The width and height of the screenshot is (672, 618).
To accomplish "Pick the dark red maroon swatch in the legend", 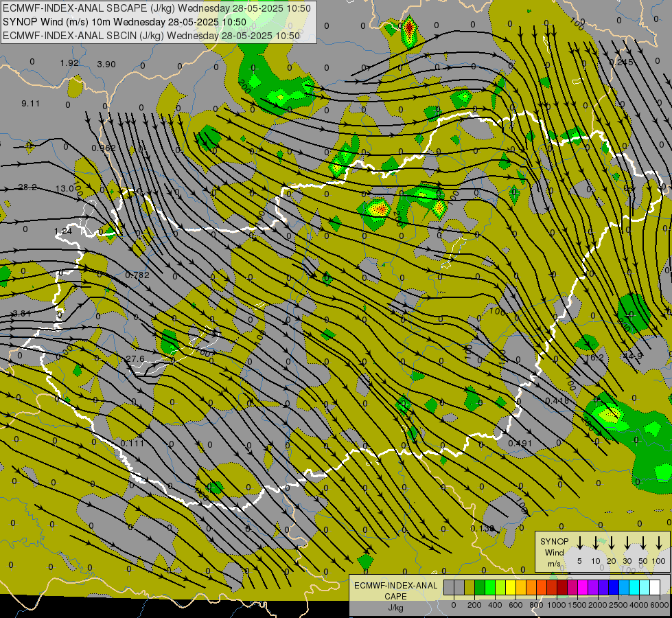I will pos(562,587).
